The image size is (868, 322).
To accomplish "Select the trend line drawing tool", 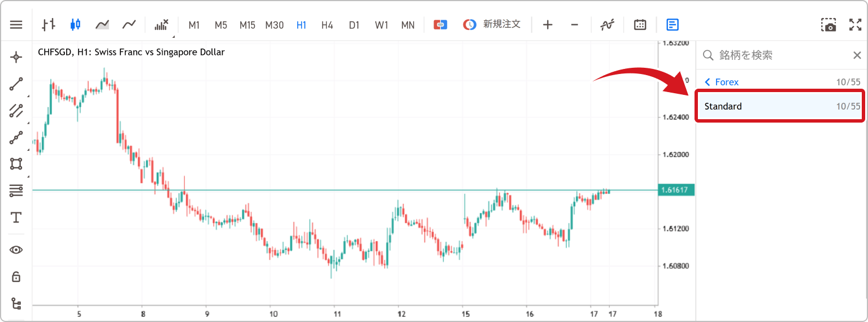I will pos(16,84).
